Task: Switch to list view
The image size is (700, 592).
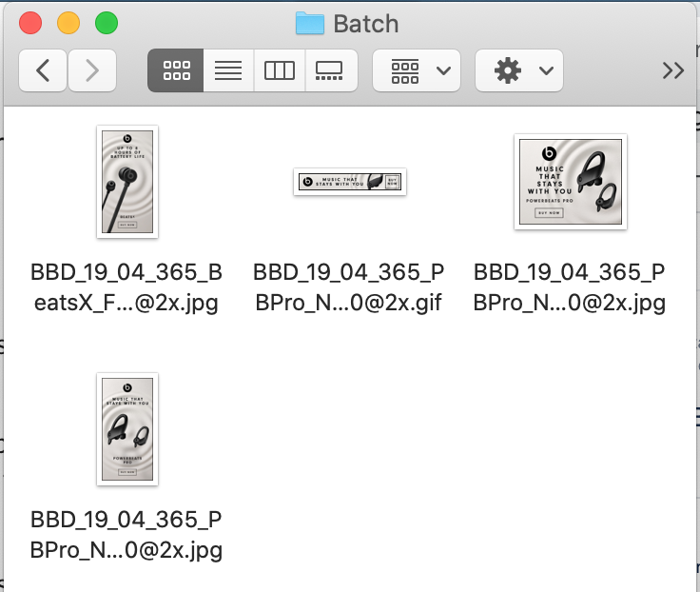Action: click(227, 70)
